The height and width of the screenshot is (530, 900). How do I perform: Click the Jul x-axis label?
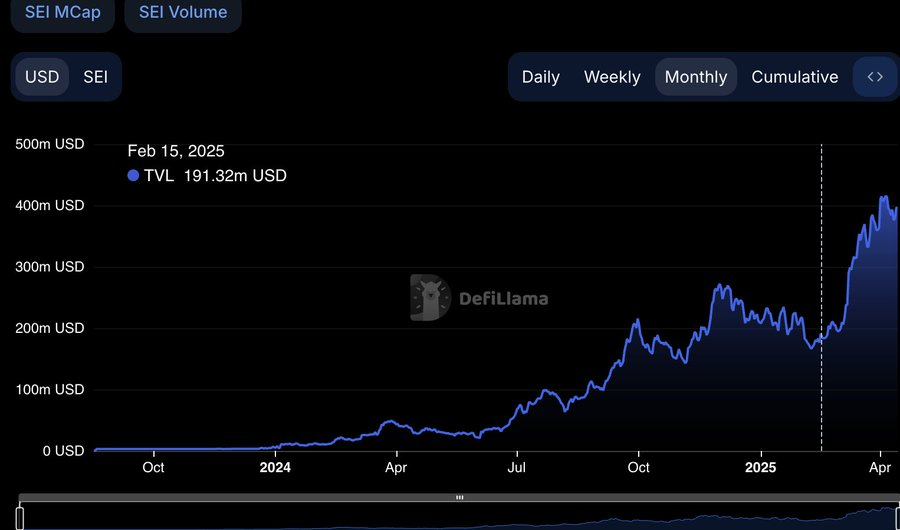point(517,467)
